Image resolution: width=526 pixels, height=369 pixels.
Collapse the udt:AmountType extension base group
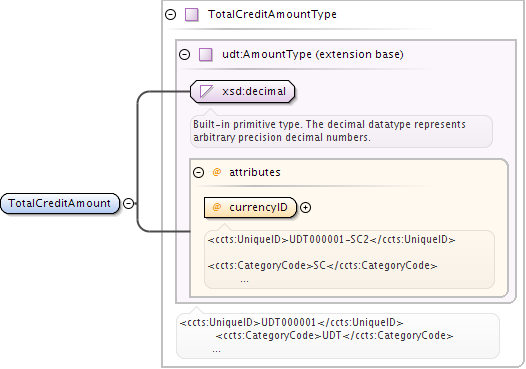185,54
